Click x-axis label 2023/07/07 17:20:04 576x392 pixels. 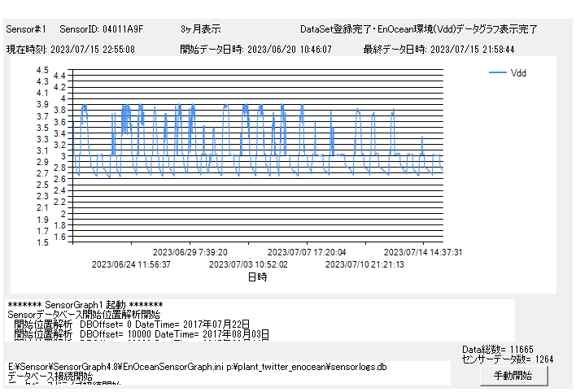[307, 252]
